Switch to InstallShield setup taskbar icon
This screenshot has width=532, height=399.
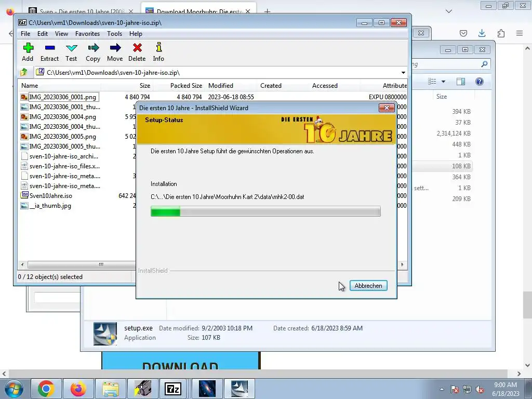coord(239,389)
